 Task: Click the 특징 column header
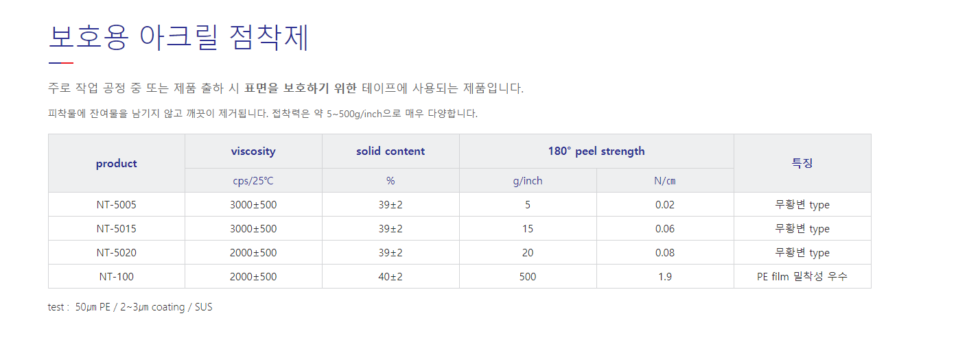[802, 163]
